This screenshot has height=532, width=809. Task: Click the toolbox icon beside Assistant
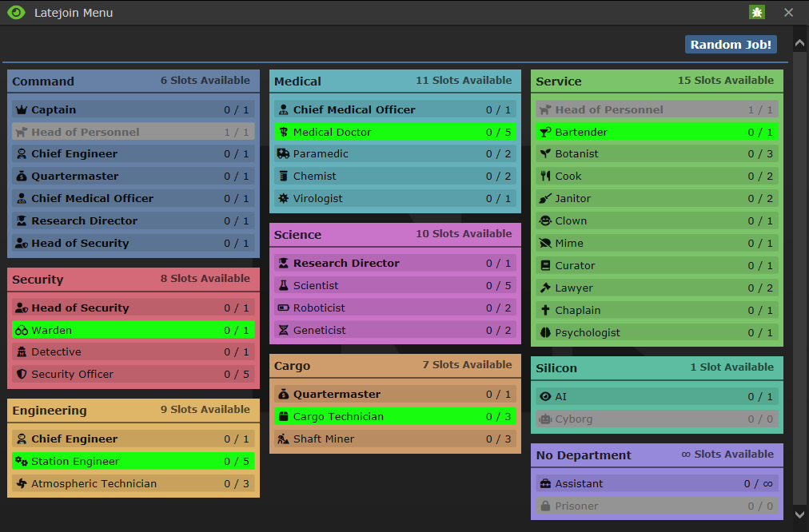tap(545, 483)
